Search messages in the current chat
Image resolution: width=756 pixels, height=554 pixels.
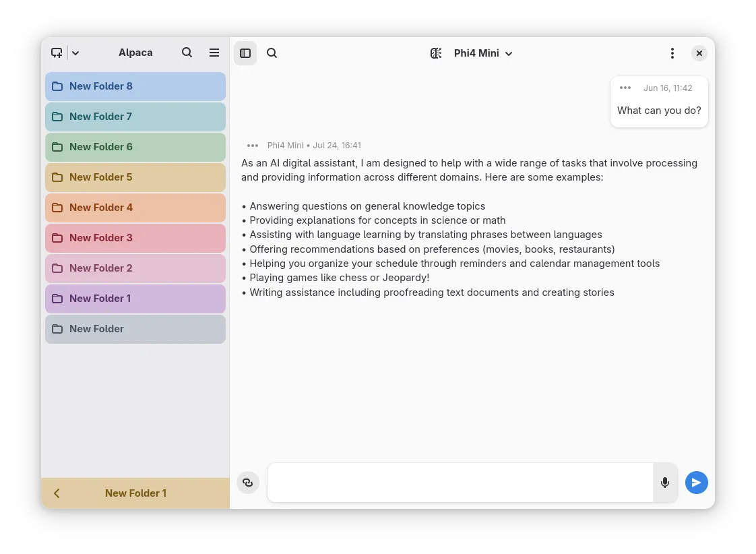(x=272, y=53)
